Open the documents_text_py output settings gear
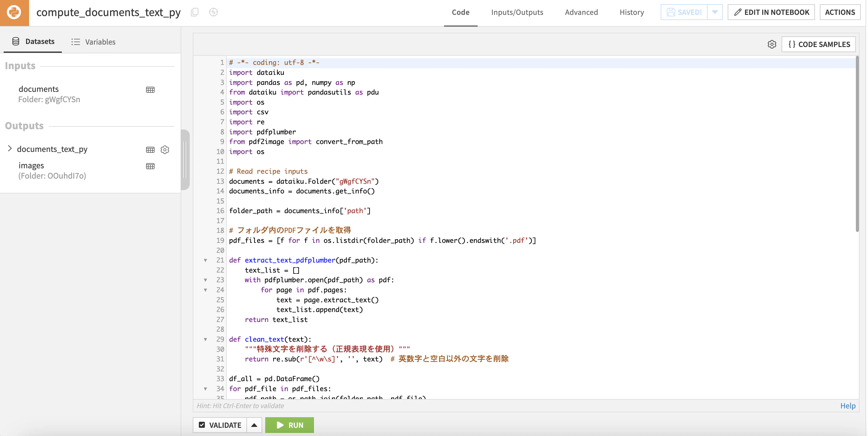The image size is (868, 436). pyautogui.click(x=165, y=149)
